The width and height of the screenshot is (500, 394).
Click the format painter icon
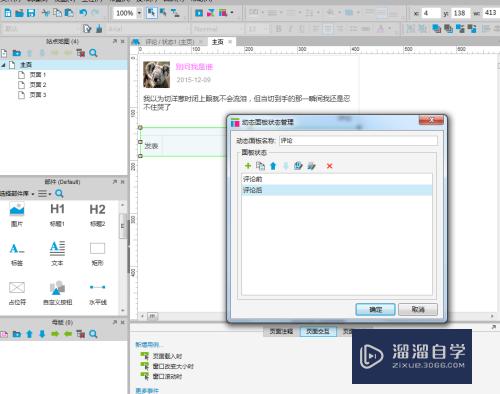coord(99,29)
